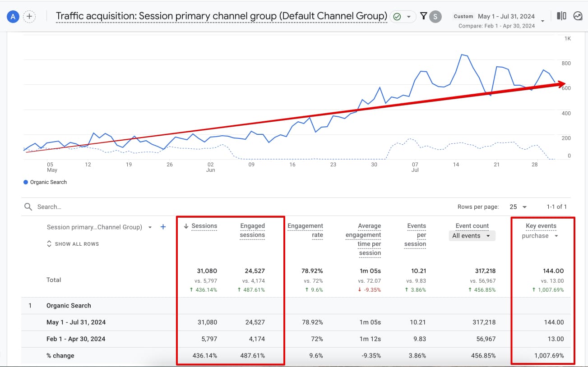This screenshot has height=367, width=588.
Task: Open the Session primary Channel Group dimension dropdown
Action: [x=149, y=227]
